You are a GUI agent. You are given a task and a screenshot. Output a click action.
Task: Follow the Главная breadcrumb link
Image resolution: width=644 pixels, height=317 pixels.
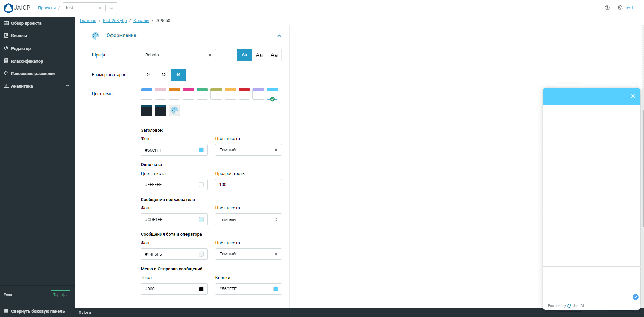point(88,21)
